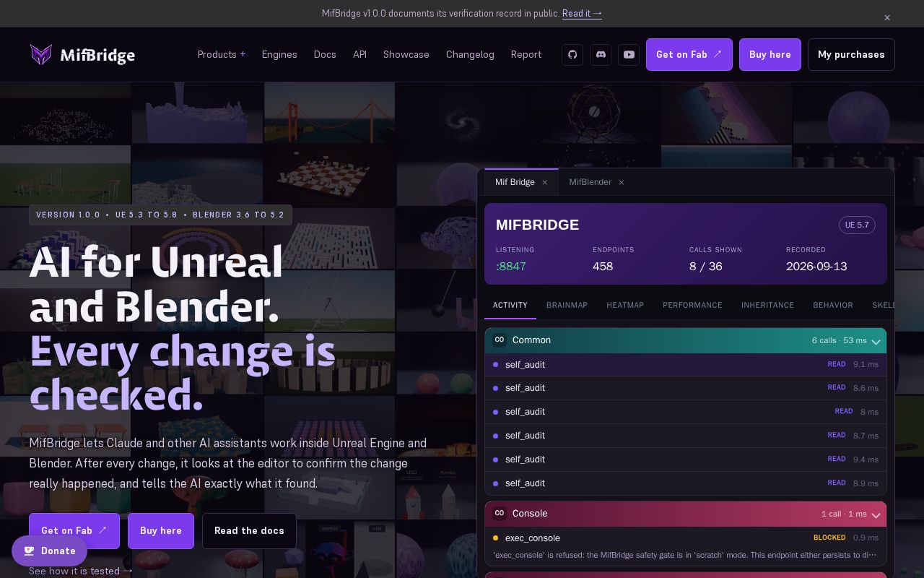Open the Discord icon link
The width and height of the screenshot is (924, 578).
click(x=601, y=55)
